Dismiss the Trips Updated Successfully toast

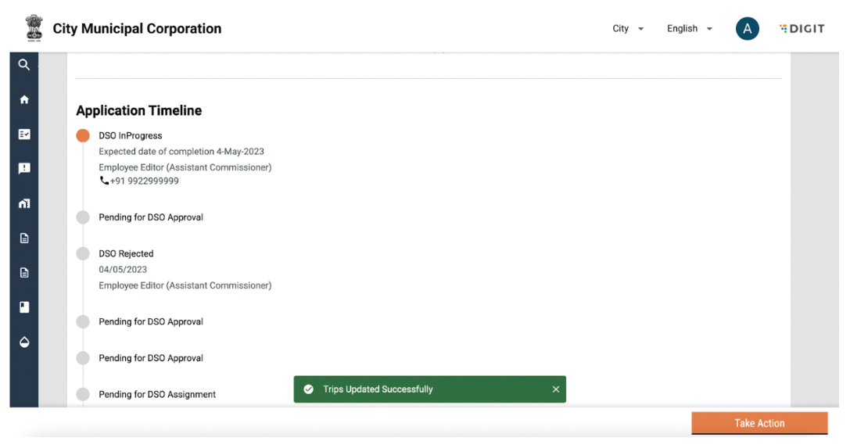coord(556,389)
